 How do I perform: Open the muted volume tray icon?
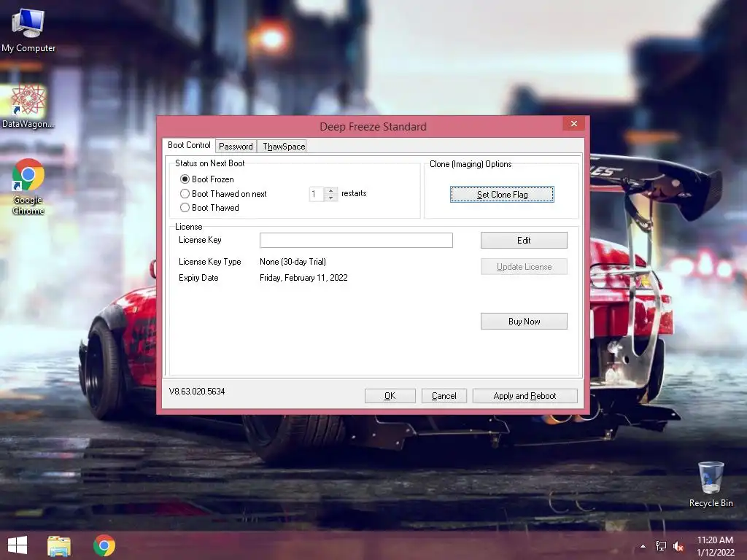point(678,546)
